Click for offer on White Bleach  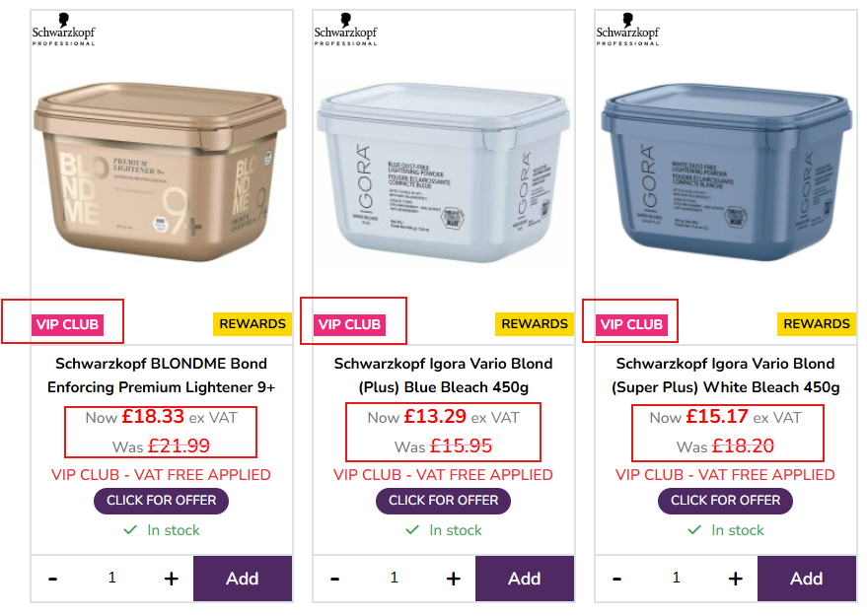tap(726, 501)
